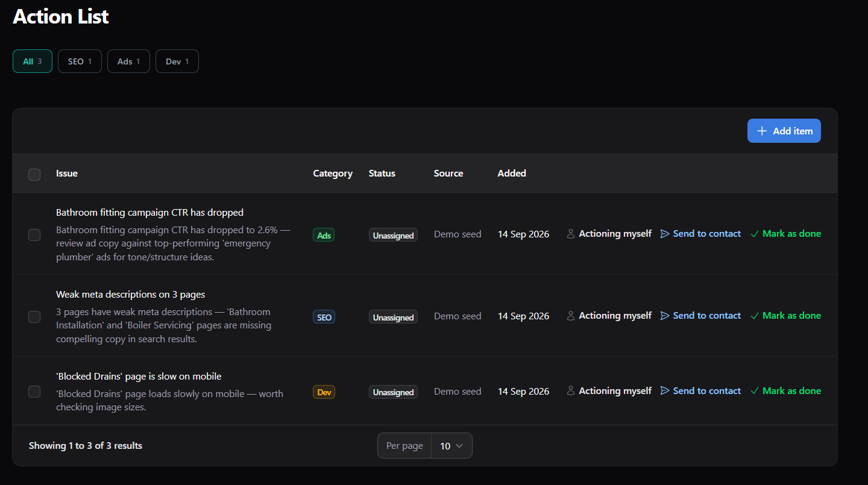Mark Blocked Drains issue as done
The width and height of the screenshot is (868, 485).
point(786,391)
